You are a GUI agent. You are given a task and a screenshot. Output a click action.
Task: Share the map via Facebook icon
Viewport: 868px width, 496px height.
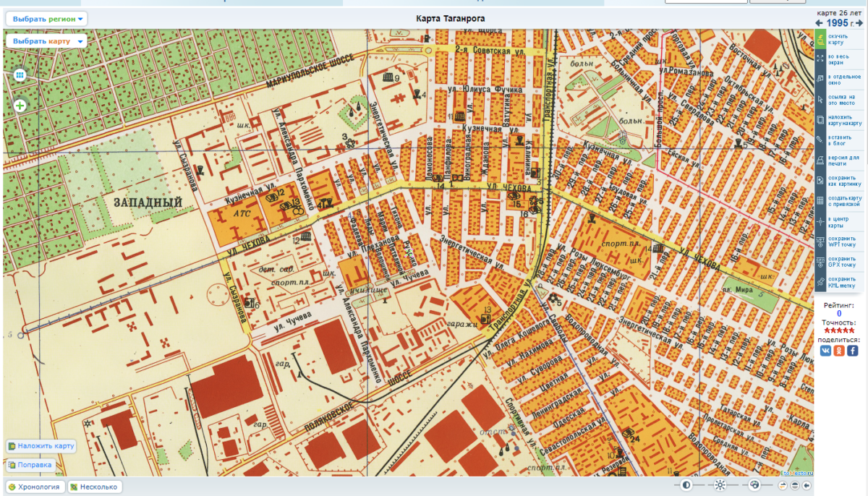[x=853, y=350]
